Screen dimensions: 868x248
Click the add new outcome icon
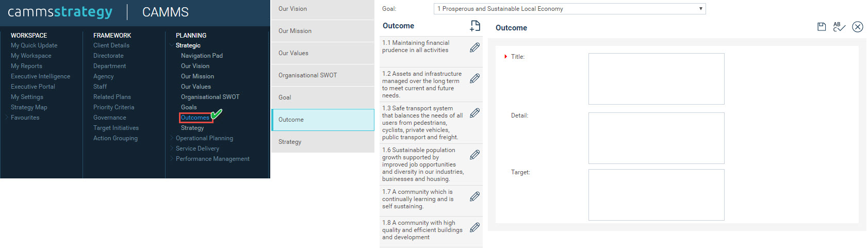point(475,26)
